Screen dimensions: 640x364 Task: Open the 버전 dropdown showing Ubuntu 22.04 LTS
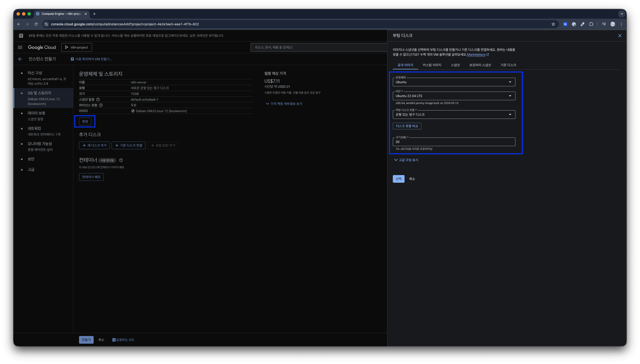tap(453, 96)
